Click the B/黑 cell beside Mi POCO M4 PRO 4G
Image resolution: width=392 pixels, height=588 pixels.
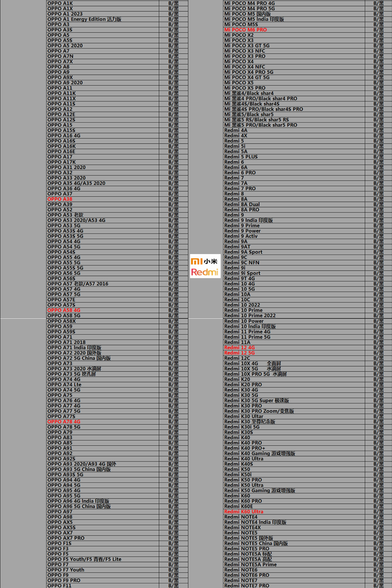378,3
